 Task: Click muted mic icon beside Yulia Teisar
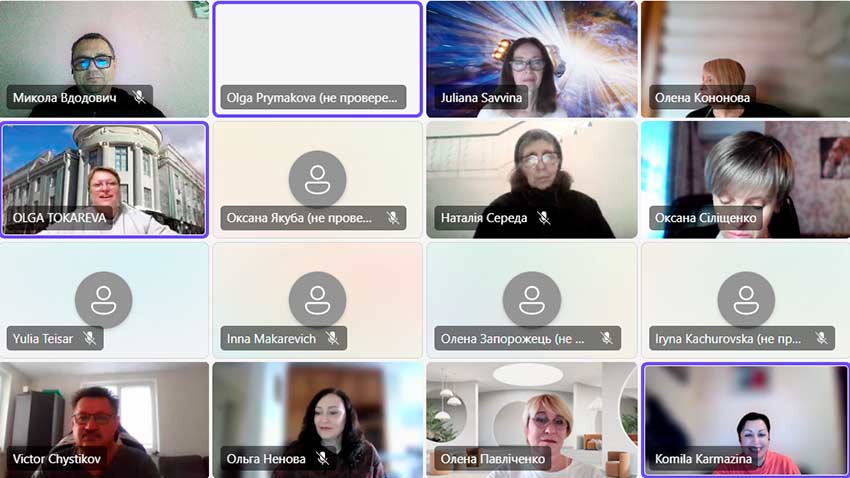point(89,339)
